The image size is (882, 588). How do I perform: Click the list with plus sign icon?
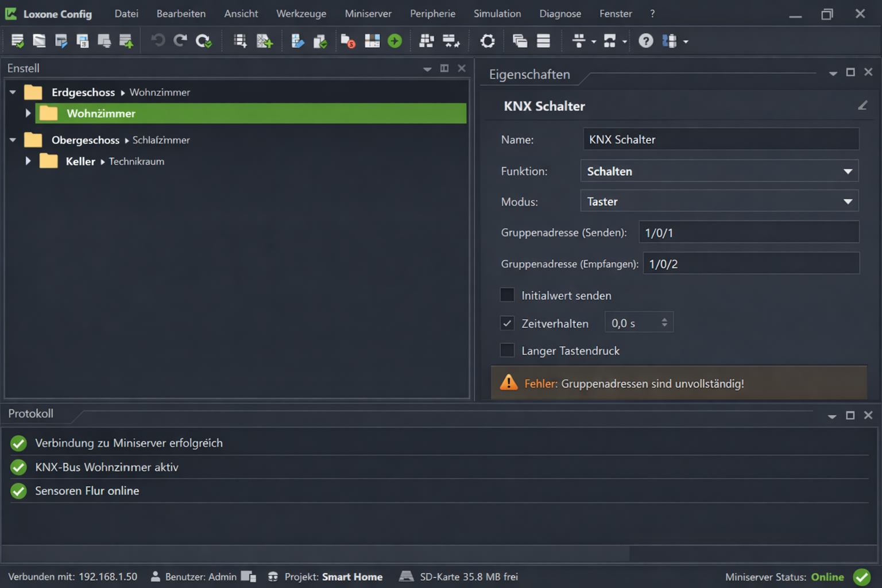point(240,41)
